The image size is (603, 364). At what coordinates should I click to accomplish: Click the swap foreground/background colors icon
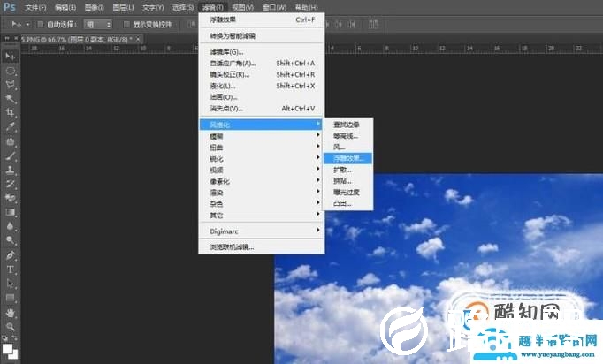pos(14,337)
